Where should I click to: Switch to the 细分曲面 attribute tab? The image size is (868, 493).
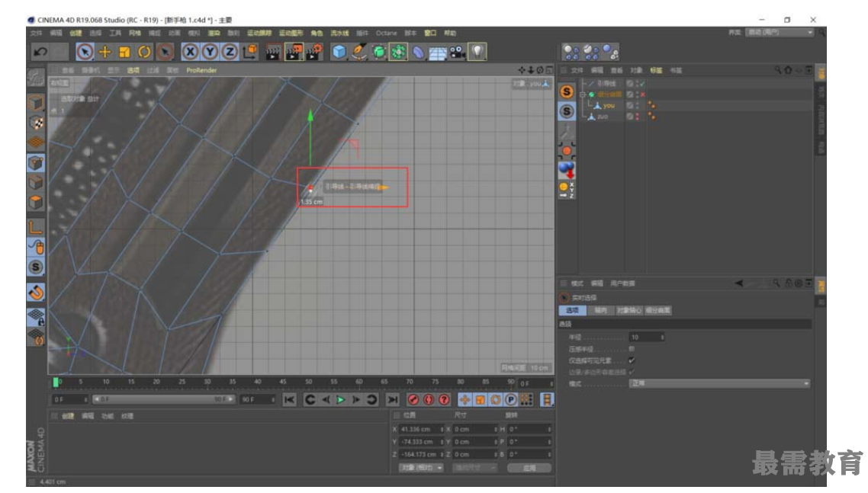click(x=657, y=310)
